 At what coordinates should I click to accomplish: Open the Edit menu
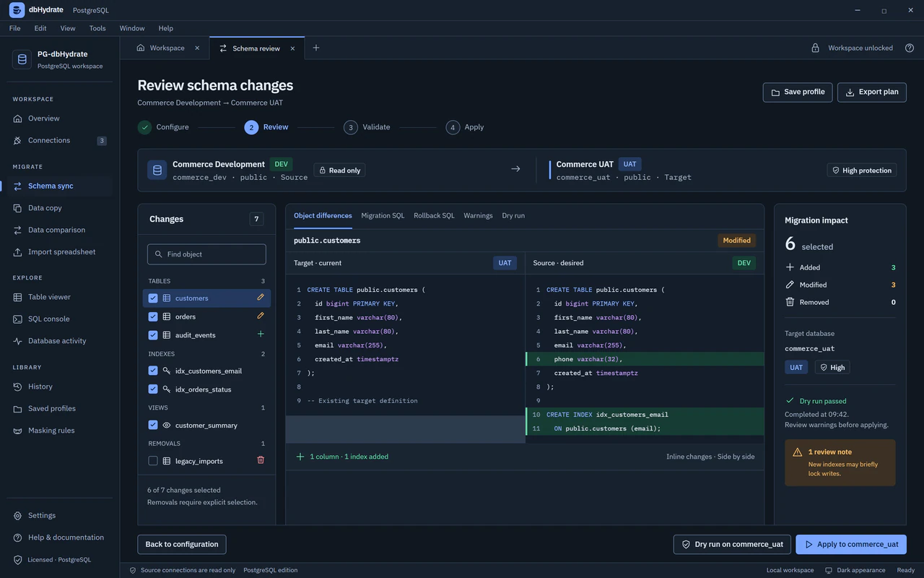[x=40, y=28]
